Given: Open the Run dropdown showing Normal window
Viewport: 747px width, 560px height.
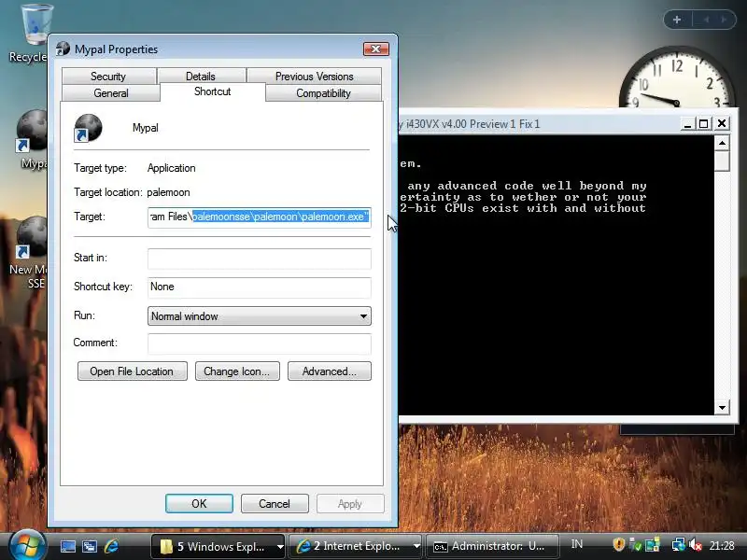Looking at the screenshot, I should point(260,316).
